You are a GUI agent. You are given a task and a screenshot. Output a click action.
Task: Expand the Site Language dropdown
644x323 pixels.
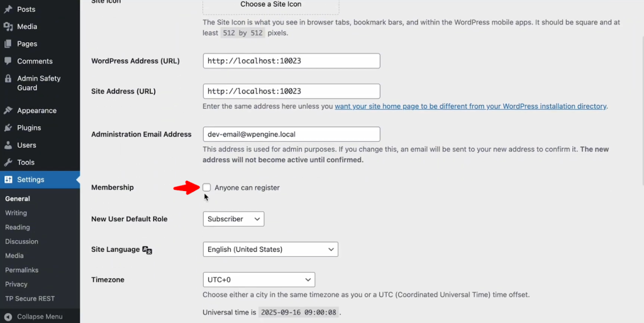click(270, 249)
